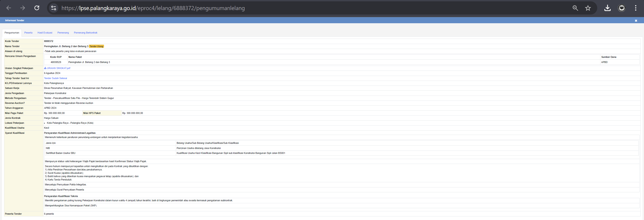Click the browser forward arrow
The image size is (644, 220).
23,8
